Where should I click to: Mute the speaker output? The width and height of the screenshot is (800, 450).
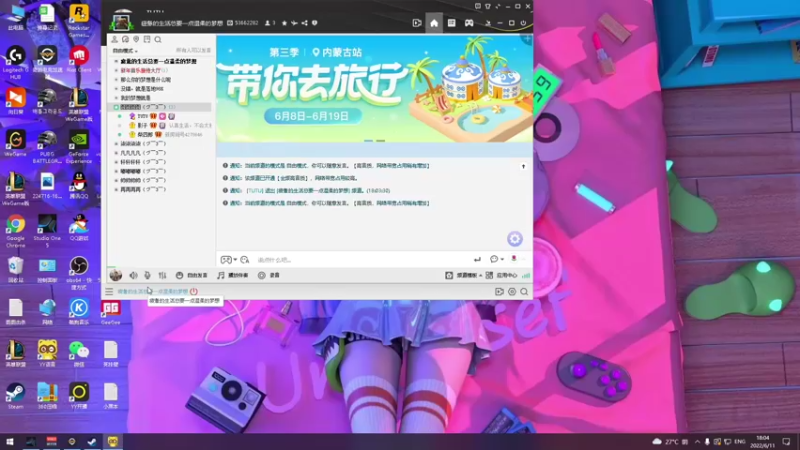(x=133, y=276)
